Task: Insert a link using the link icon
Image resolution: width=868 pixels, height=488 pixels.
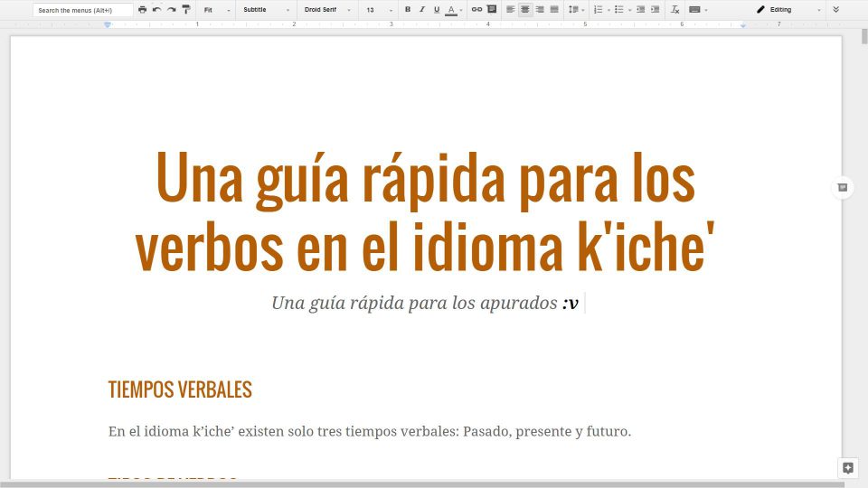Action: coord(476,10)
